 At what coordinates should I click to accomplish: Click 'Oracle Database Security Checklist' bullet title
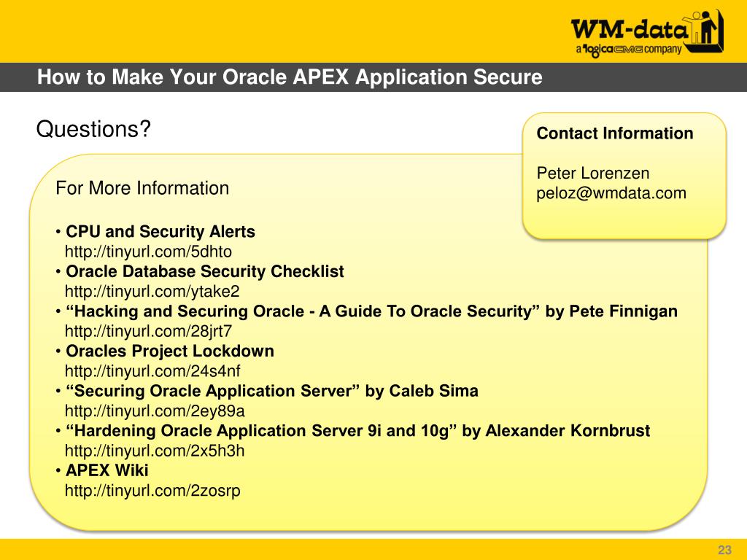pyautogui.click(x=205, y=271)
